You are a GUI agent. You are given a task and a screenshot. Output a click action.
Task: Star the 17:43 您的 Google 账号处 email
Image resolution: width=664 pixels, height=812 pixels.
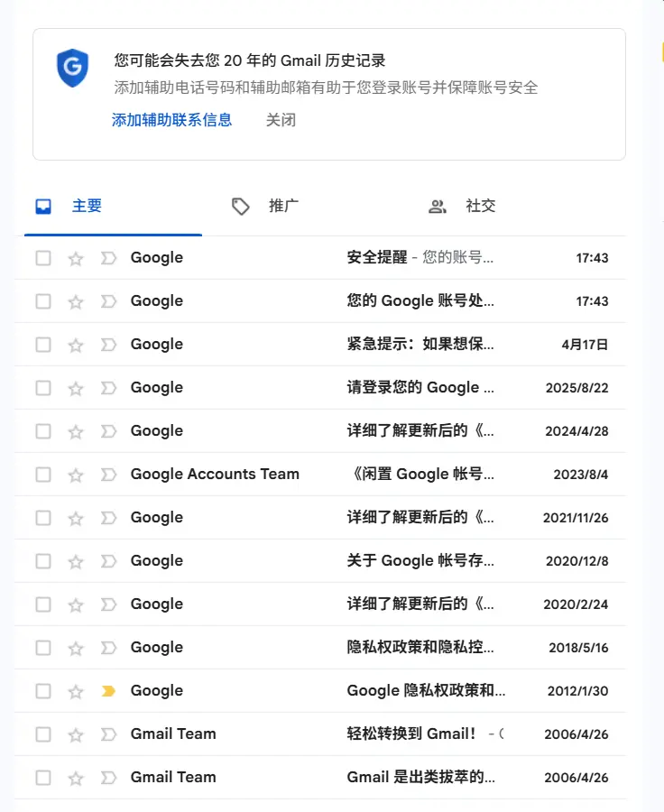click(76, 301)
